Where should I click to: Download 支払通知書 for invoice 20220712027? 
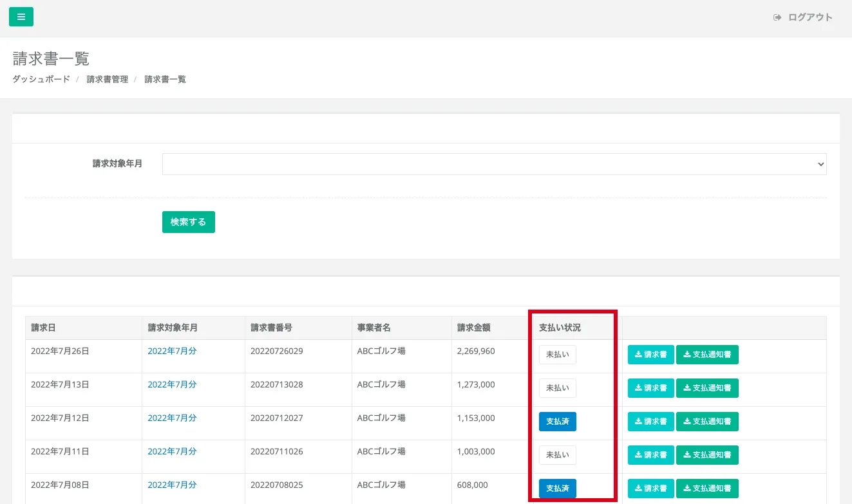(707, 422)
